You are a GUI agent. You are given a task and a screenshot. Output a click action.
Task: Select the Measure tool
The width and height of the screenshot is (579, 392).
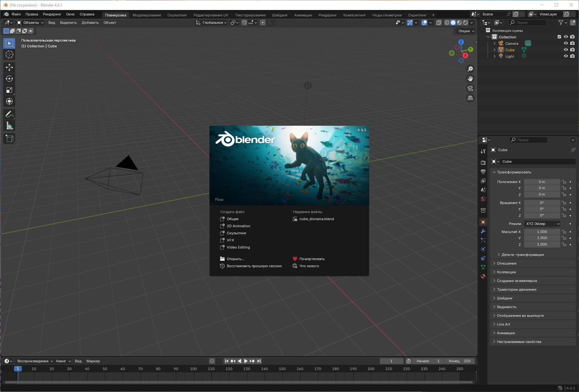click(9, 126)
